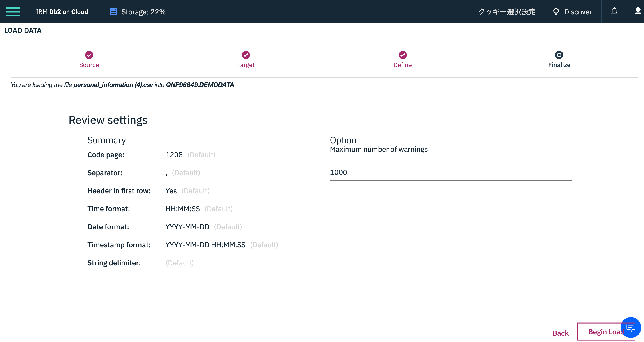
Task: Open the notifications bell
Action: [614, 11]
